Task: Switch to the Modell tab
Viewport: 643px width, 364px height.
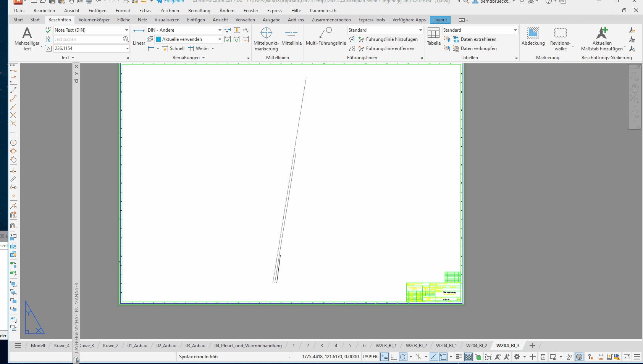Action: tap(38, 346)
